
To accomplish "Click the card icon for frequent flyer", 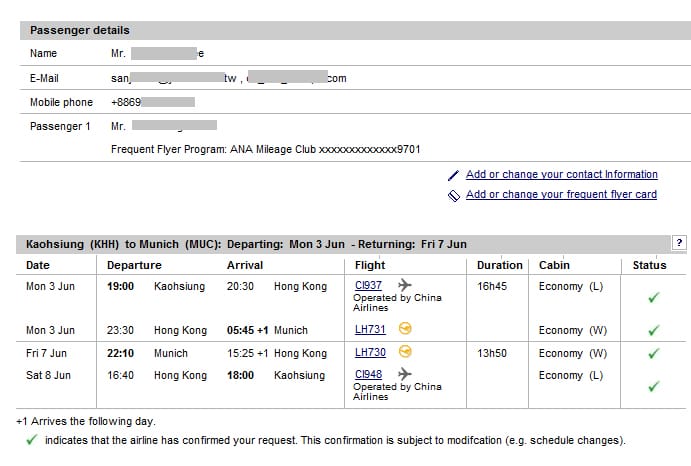I will pyautogui.click(x=454, y=196).
